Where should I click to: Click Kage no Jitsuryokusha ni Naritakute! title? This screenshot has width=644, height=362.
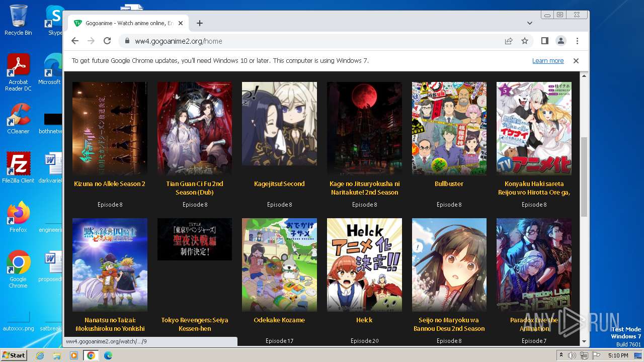click(x=364, y=188)
